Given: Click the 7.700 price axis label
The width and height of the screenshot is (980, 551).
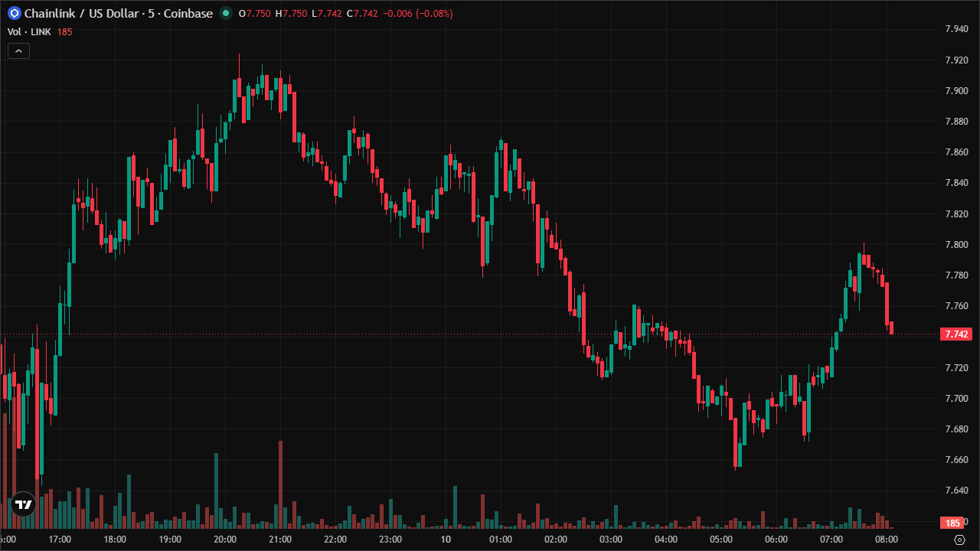Looking at the screenshot, I should click(957, 398).
